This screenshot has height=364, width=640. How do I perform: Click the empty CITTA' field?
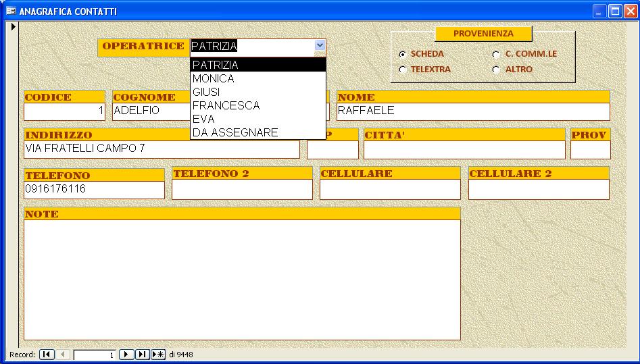coord(464,150)
